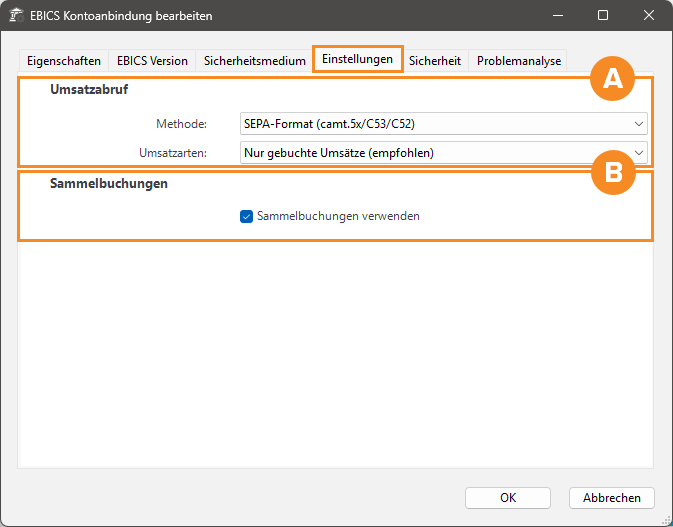Image resolution: width=673 pixels, height=527 pixels.
Task: Click the orange A marker badge
Action: click(x=614, y=79)
